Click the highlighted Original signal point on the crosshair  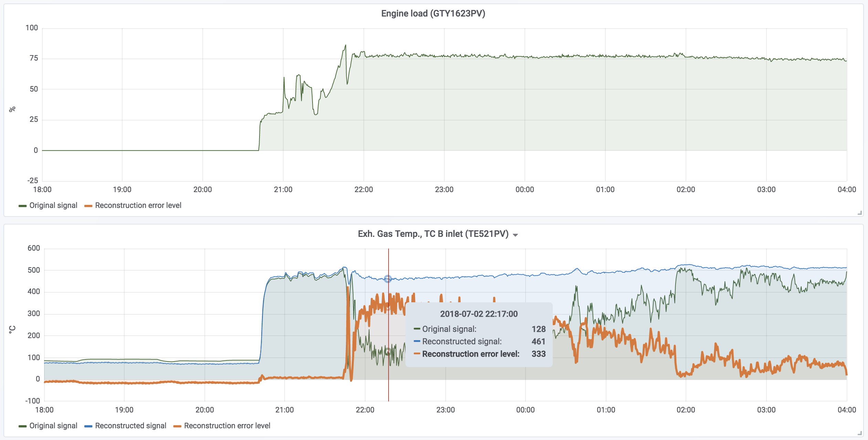[388, 352]
